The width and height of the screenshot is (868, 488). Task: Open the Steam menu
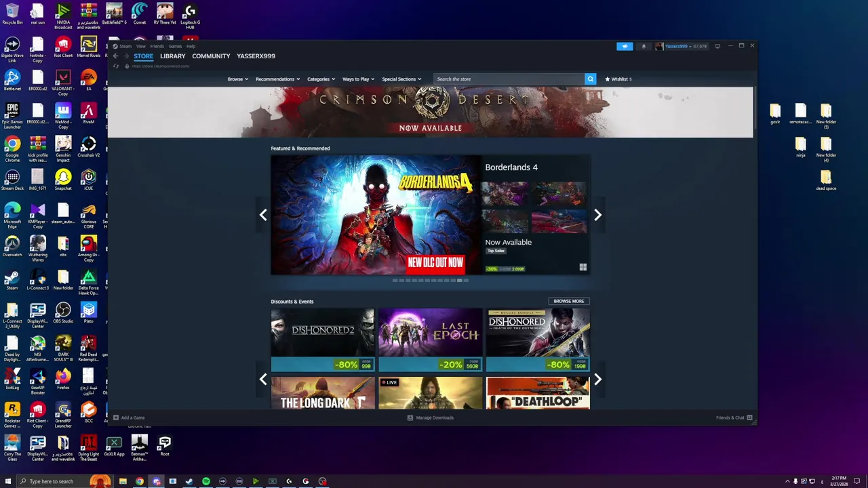pyautogui.click(x=125, y=46)
